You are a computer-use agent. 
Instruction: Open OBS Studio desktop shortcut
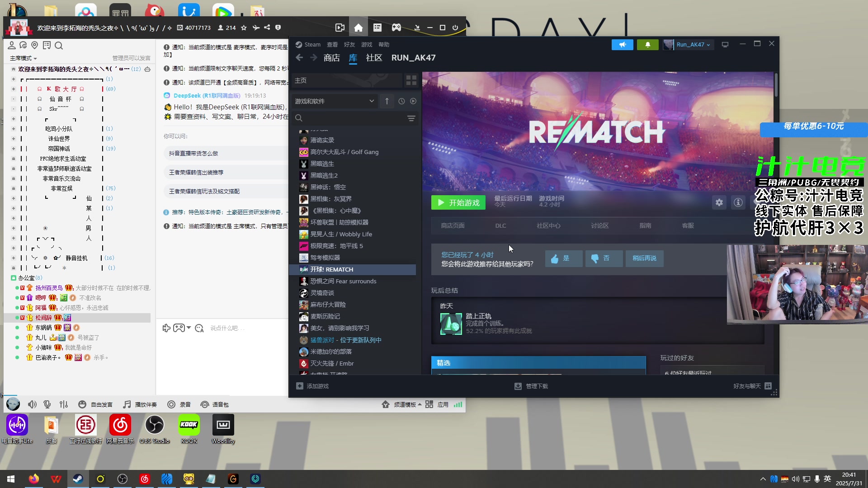pos(155,429)
